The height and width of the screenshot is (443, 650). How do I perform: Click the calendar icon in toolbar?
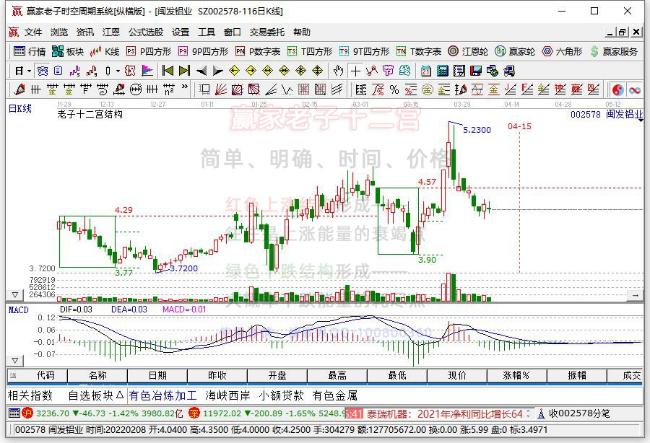pyautogui.click(x=426, y=71)
